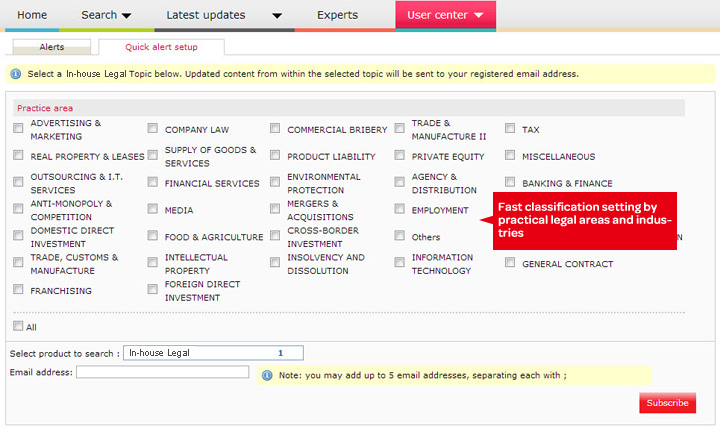
Task: Tick the Company Law checkbox
Action: 152,128
